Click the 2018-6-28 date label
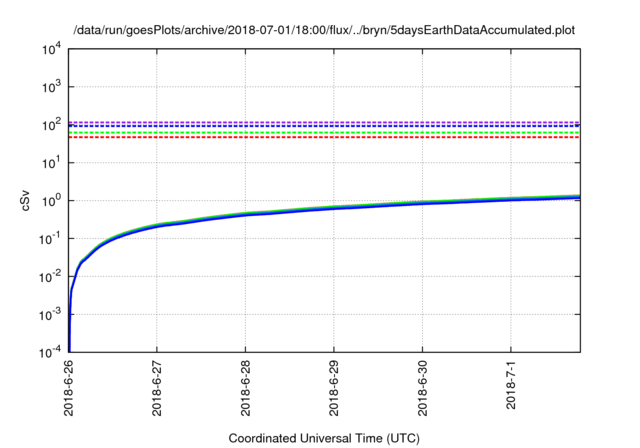The image size is (640, 448). (x=245, y=388)
